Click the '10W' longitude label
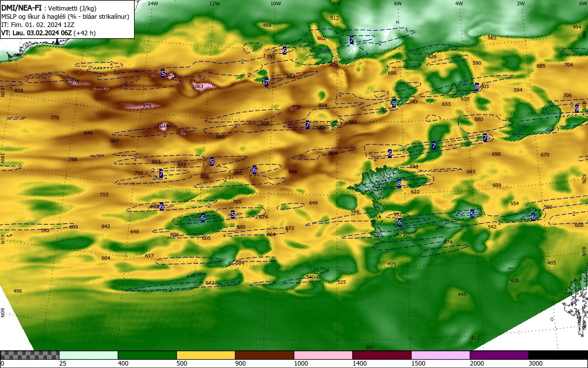The height and width of the screenshot is (368, 588). point(276,4)
